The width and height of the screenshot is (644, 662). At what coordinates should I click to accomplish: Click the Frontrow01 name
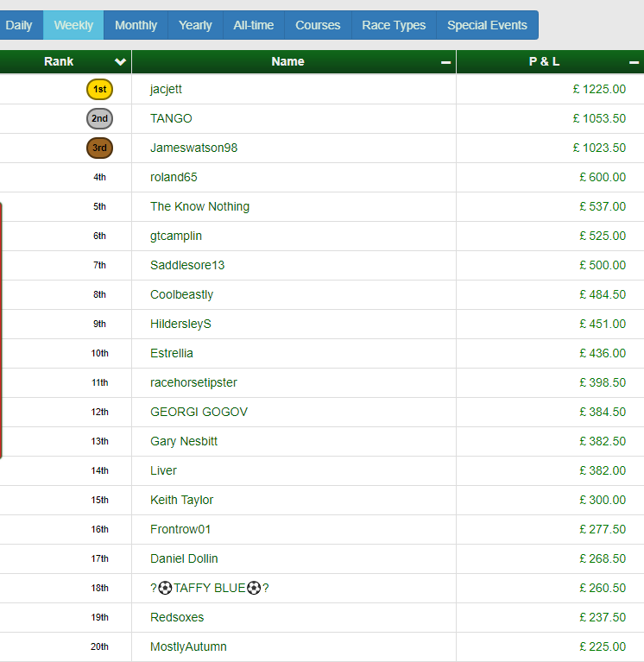pos(180,529)
